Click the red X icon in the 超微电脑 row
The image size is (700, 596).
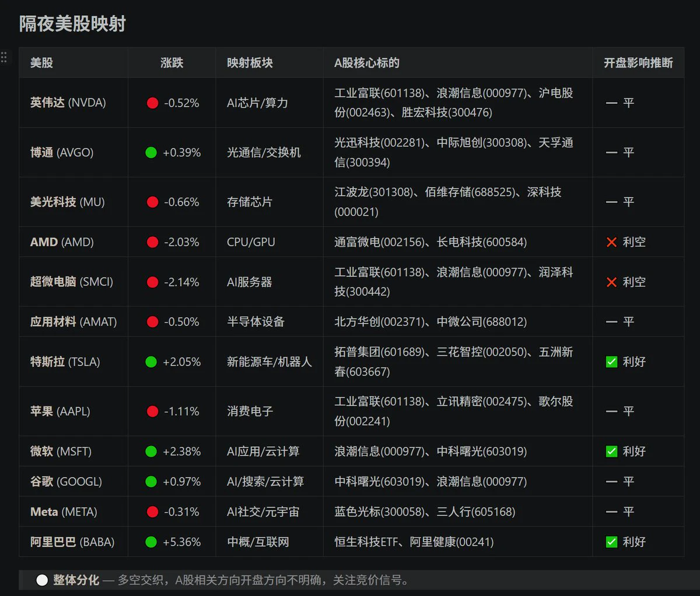coord(611,282)
